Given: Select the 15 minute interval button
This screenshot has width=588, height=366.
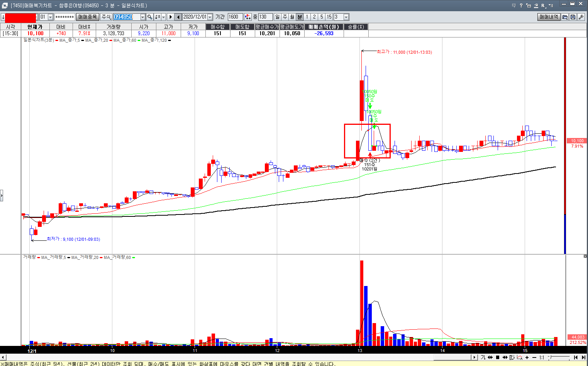Looking at the screenshot, I should [x=329, y=17].
